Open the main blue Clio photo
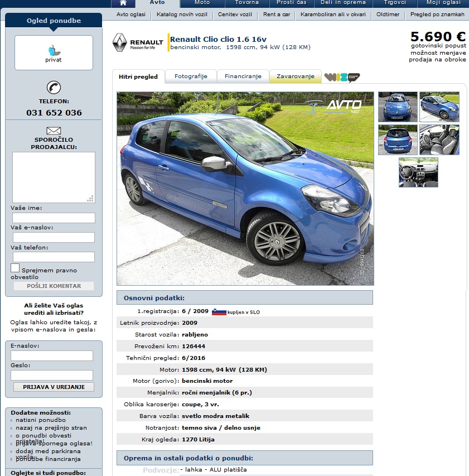Screen dimensions: 469x476 click(245, 189)
